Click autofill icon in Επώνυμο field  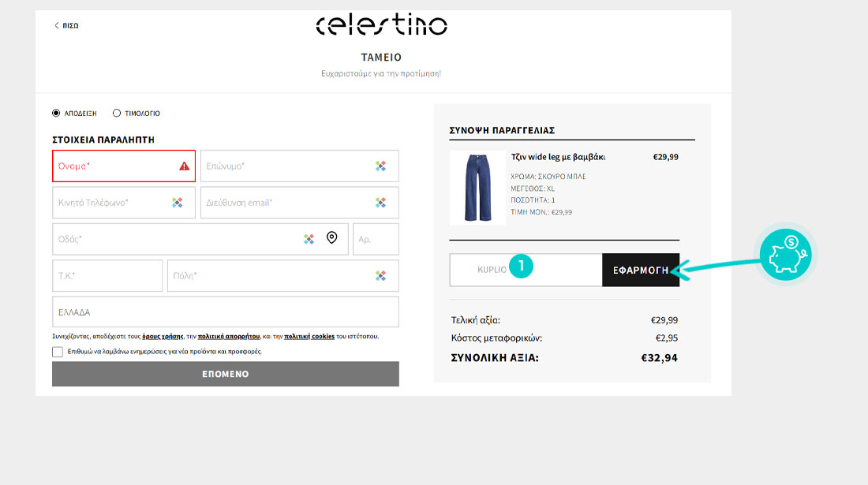381,166
